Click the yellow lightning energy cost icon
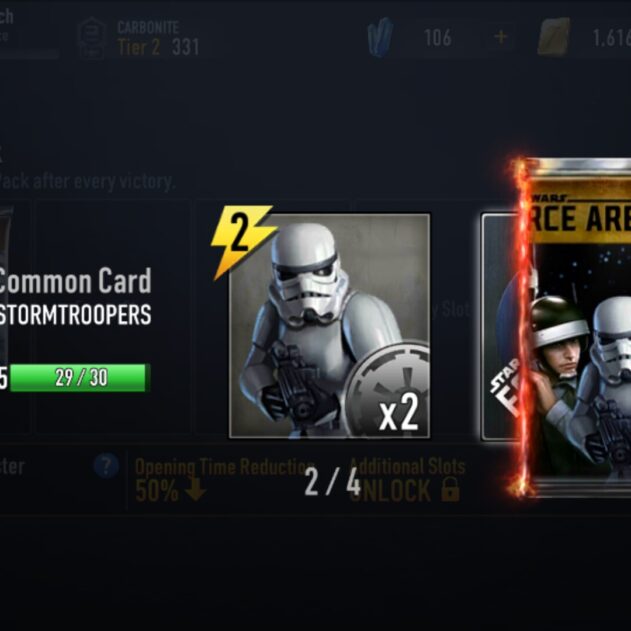The width and height of the screenshot is (631, 631). pyautogui.click(x=243, y=241)
